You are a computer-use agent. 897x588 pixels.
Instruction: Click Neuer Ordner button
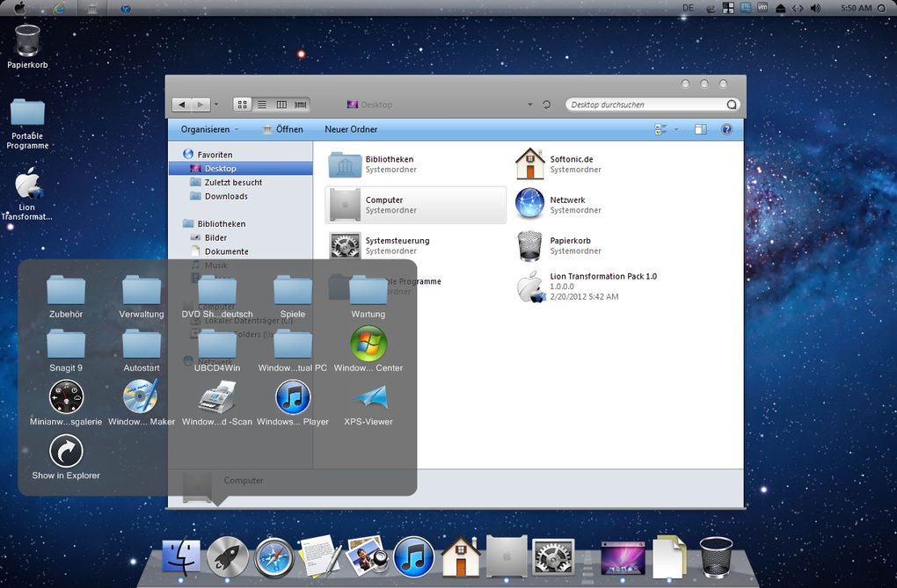pos(351,129)
